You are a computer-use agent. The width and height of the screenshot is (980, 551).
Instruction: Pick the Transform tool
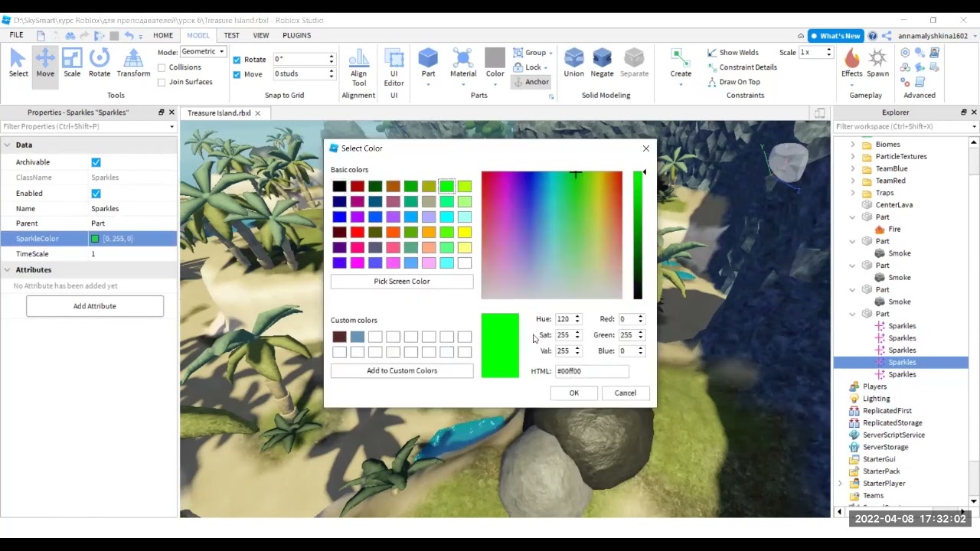(x=133, y=64)
